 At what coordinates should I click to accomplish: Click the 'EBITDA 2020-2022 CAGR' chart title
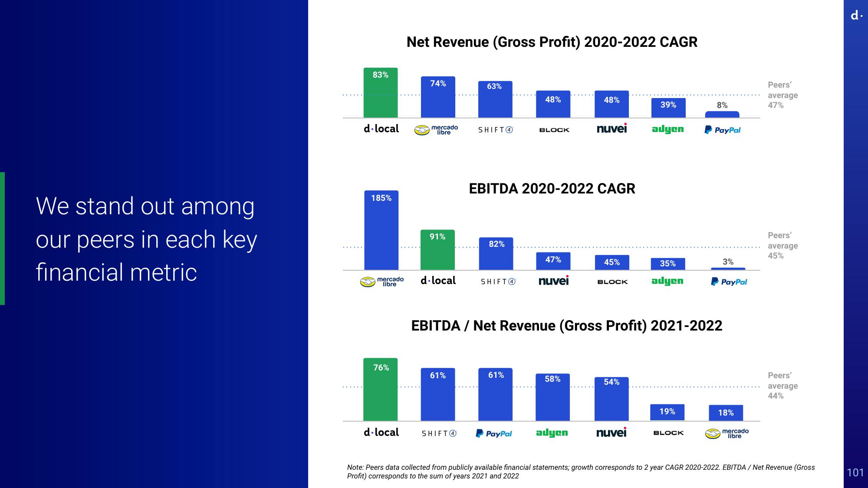point(552,189)
